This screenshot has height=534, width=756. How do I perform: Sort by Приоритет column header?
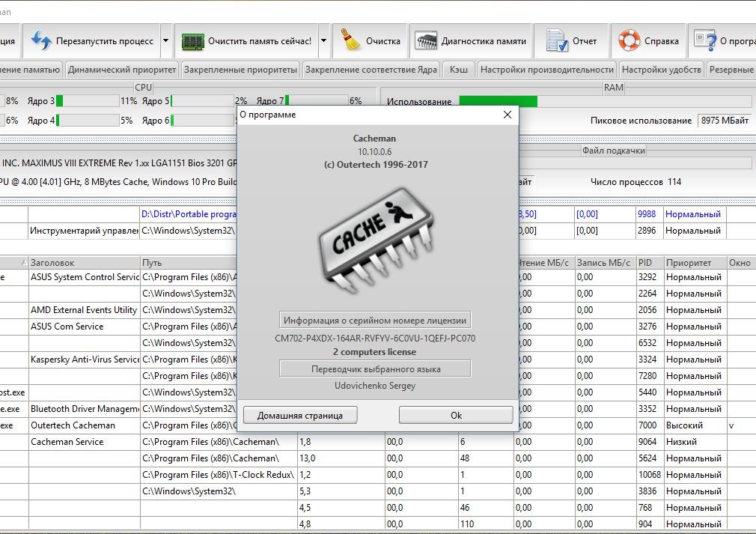695,263
